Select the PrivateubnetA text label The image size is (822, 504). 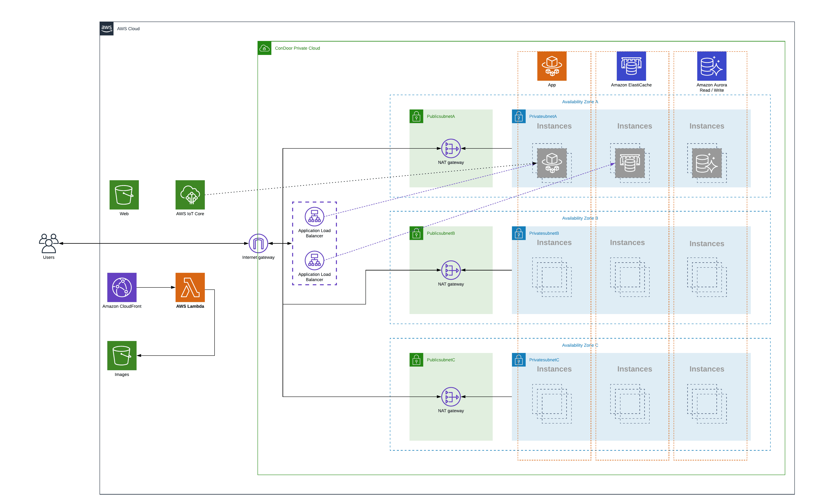(x=543, y=116)
